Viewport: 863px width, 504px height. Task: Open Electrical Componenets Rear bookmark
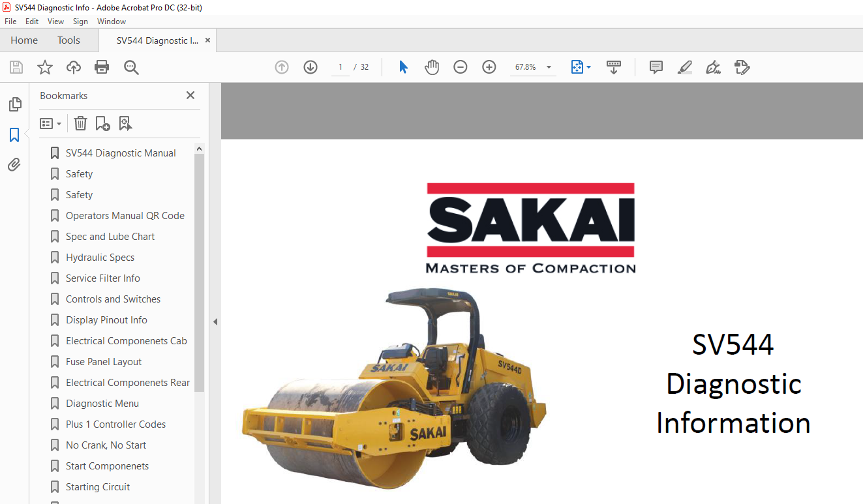pyautogui.click(x=128, y=383)
